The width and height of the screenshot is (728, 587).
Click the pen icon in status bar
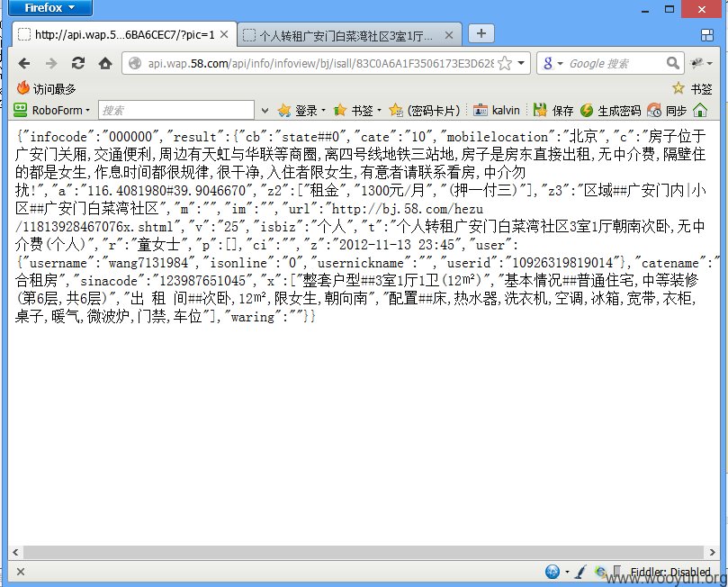(x=580, y=572)
